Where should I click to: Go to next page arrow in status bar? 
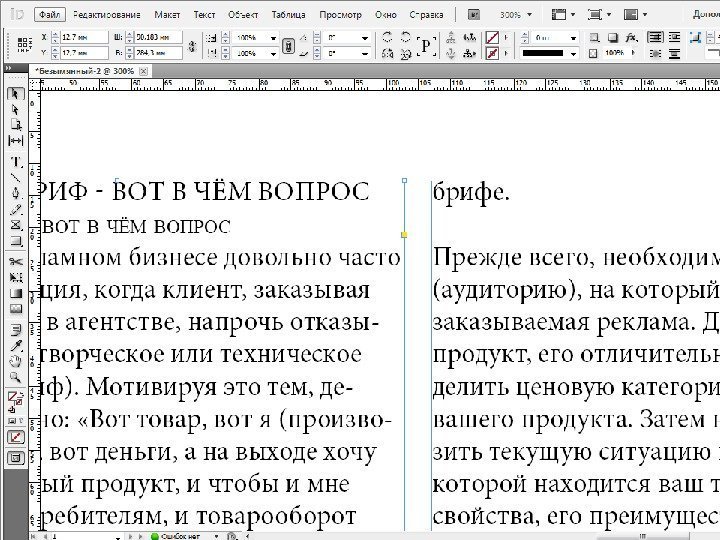pos(130,536)
